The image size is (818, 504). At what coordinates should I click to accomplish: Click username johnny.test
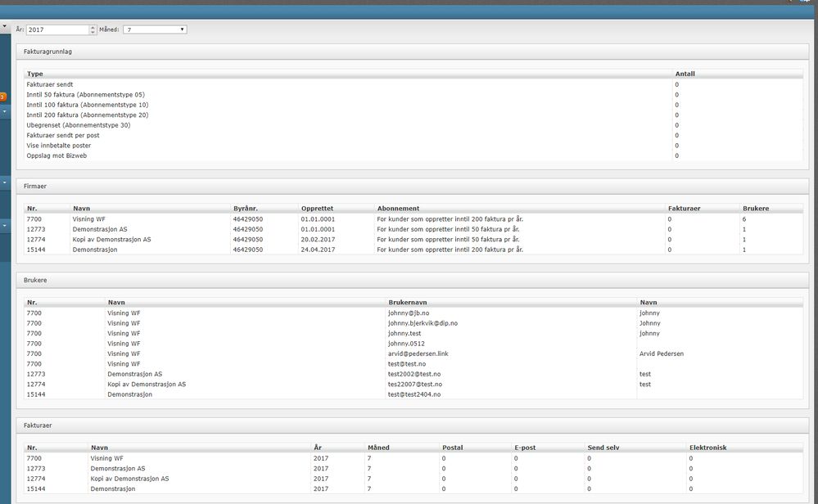point(404,333)
